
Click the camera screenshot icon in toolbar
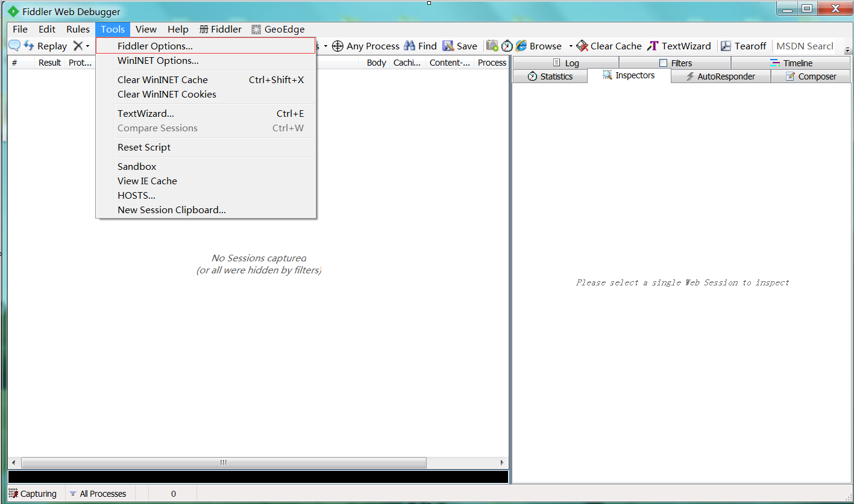(x=492, y=46)
